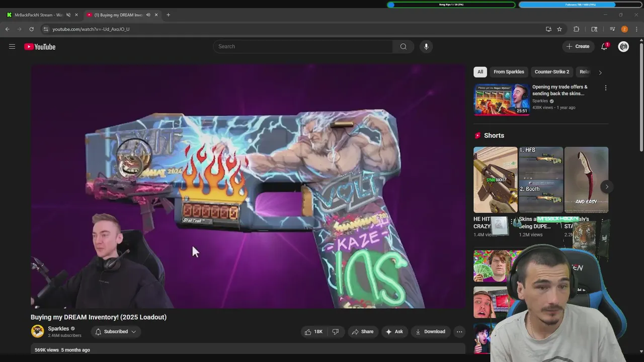This screenshot has height=362, width=644.
Task: Show next Shorts with arrow
Action: coord(607,187)
